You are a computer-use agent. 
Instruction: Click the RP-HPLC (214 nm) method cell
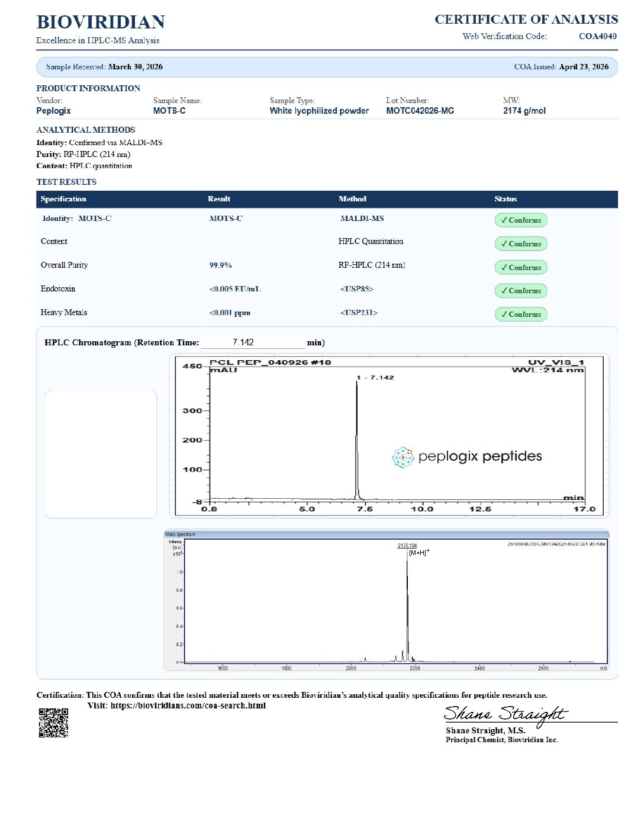372,265
